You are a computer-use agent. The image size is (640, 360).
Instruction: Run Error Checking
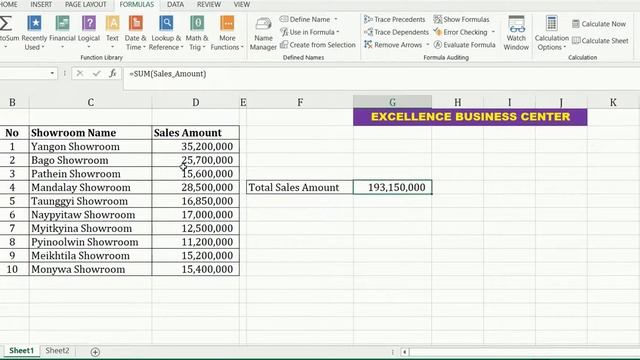tap(460, 32)
